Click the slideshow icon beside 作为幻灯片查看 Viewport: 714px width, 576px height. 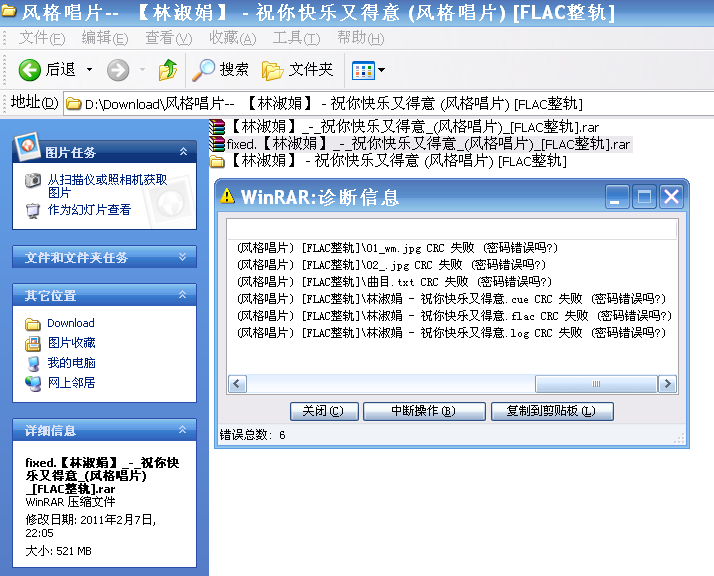pos(33,211)
